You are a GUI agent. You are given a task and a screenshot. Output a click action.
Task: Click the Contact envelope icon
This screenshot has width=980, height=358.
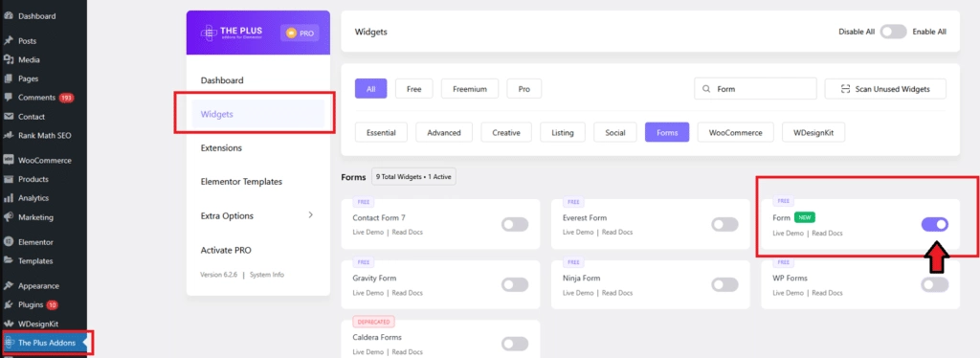(9, 116)
